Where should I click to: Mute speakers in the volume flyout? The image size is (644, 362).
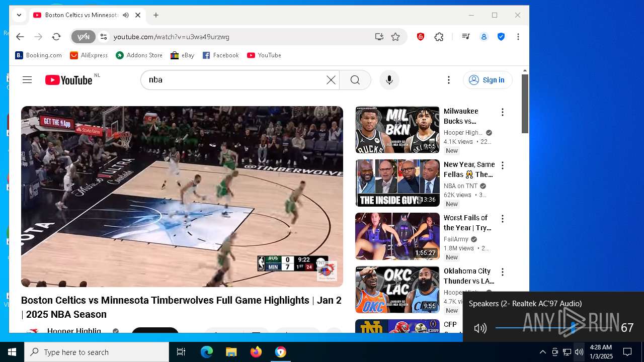point(480,328)
